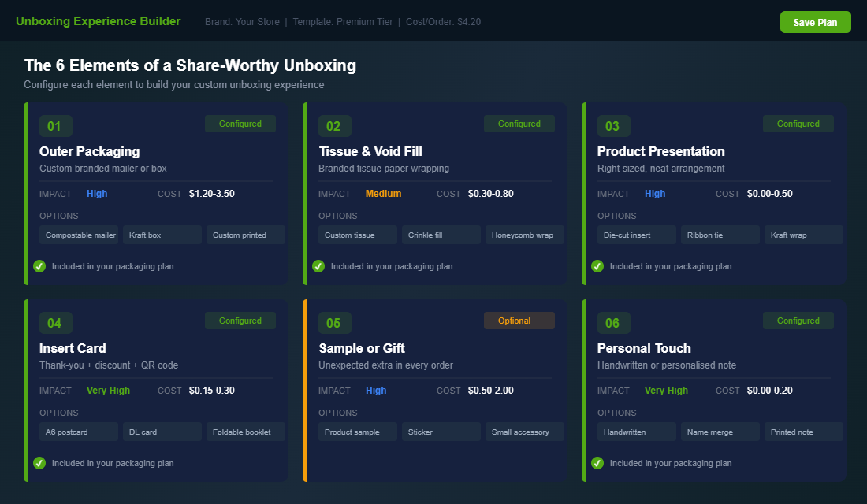
Task: Click the 05 number badge on Sample or Gift
Action: coord(334,323)
